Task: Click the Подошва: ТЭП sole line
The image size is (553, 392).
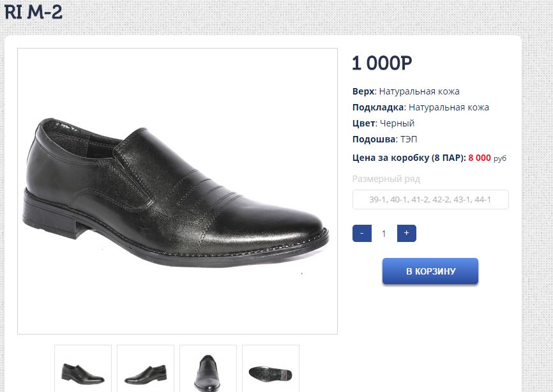Action: point(384,139)
